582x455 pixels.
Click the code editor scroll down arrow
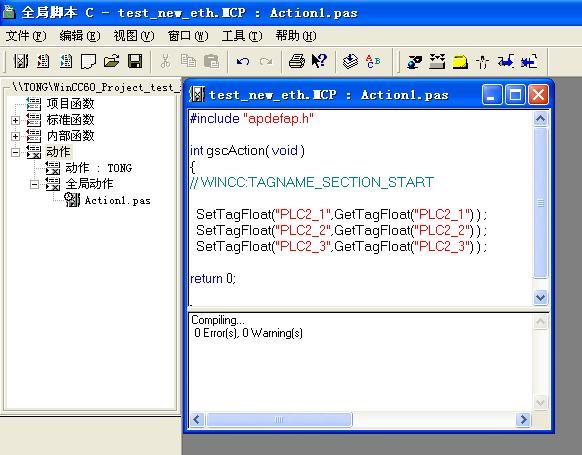click(x=540, y=297)
